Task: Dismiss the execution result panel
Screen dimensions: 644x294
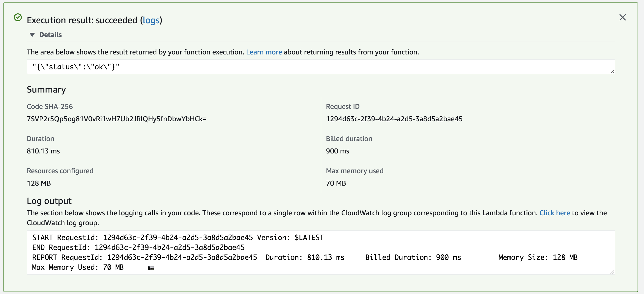Action: click(x=622, y=18)
